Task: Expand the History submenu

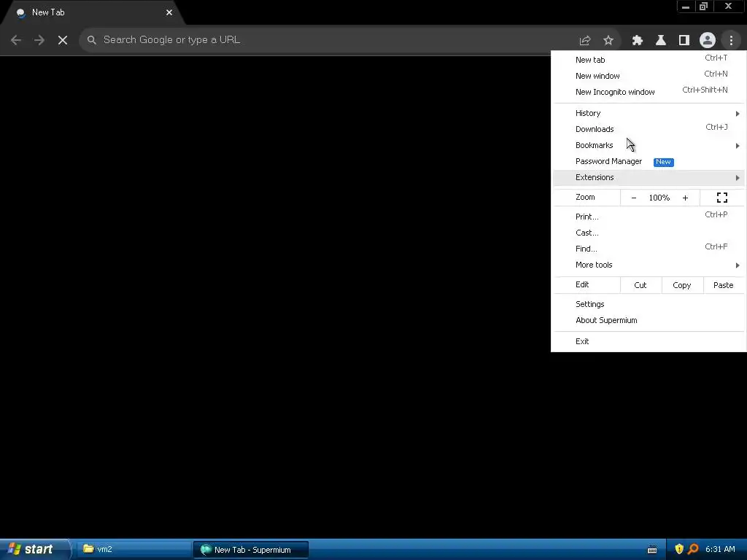Action: (649, 113)
